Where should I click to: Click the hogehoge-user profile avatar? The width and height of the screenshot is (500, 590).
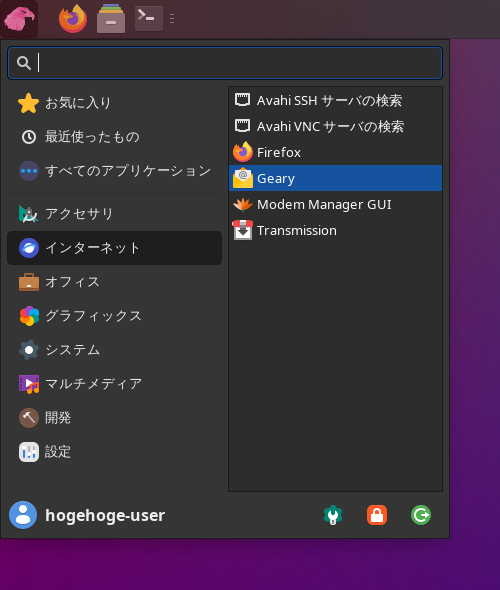click(23, 515)
